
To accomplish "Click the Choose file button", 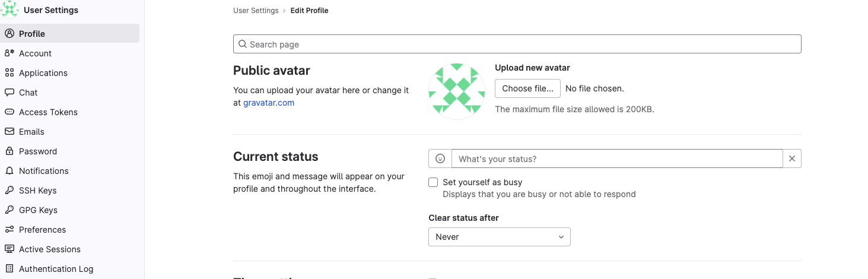I will [x=527, y=88].
